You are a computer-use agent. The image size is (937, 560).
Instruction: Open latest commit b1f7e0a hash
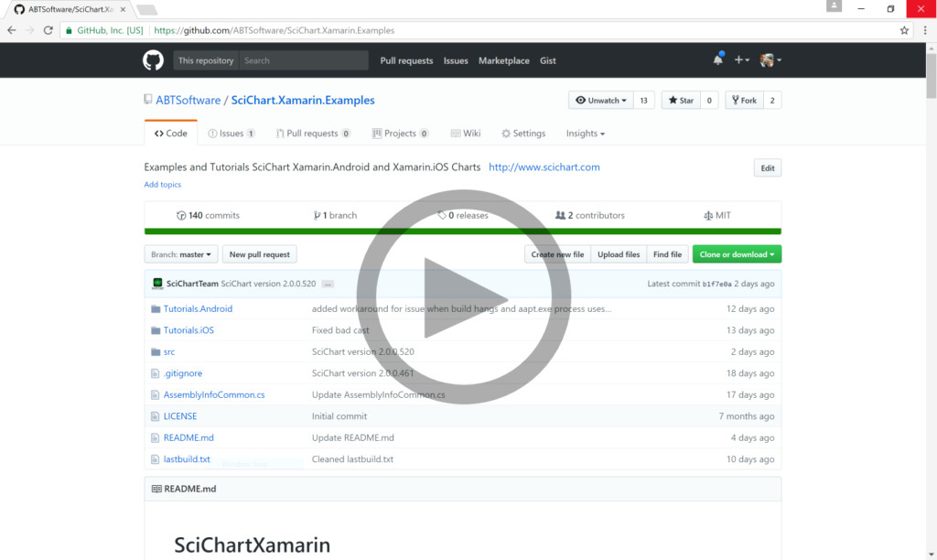pyautogui.click(x=716, y=285)
